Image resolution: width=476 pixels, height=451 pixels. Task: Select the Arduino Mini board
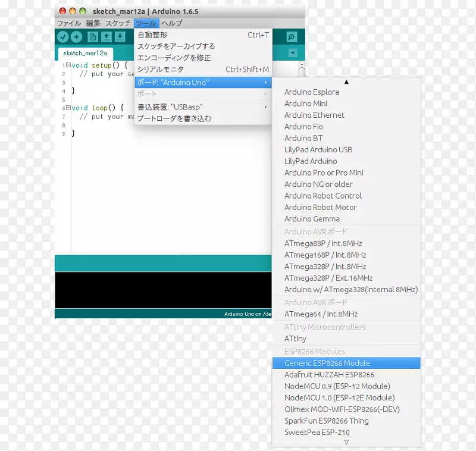tap(306, 103)
